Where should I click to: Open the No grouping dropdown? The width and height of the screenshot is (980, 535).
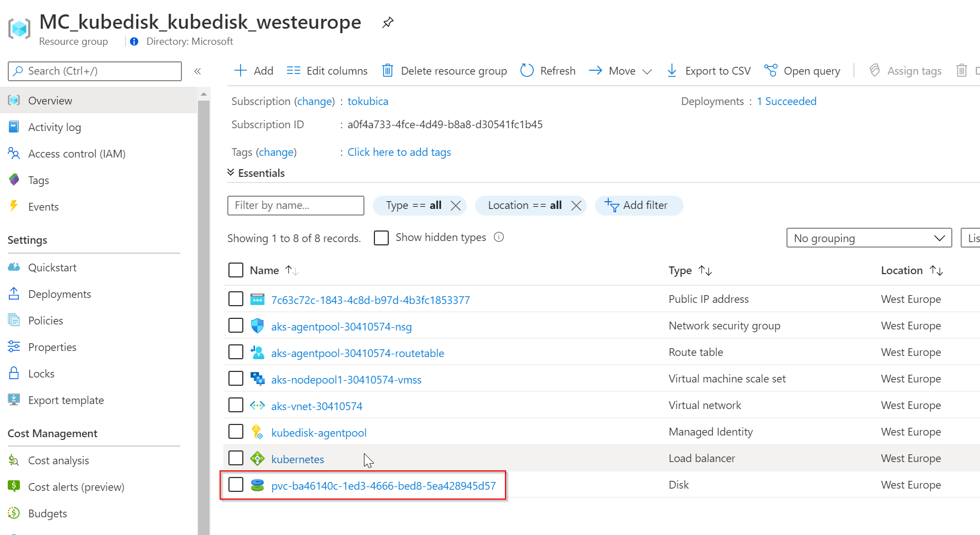[869, 238]
